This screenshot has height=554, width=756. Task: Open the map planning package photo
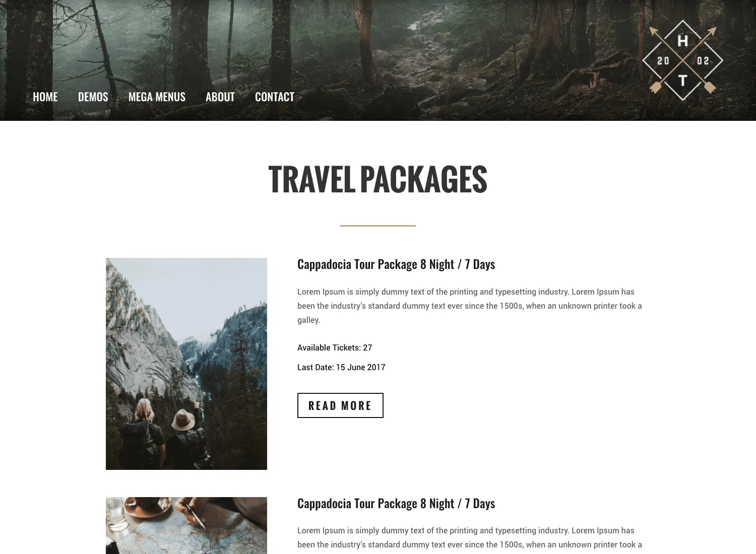pyautogui.click(x=186, y=525)
